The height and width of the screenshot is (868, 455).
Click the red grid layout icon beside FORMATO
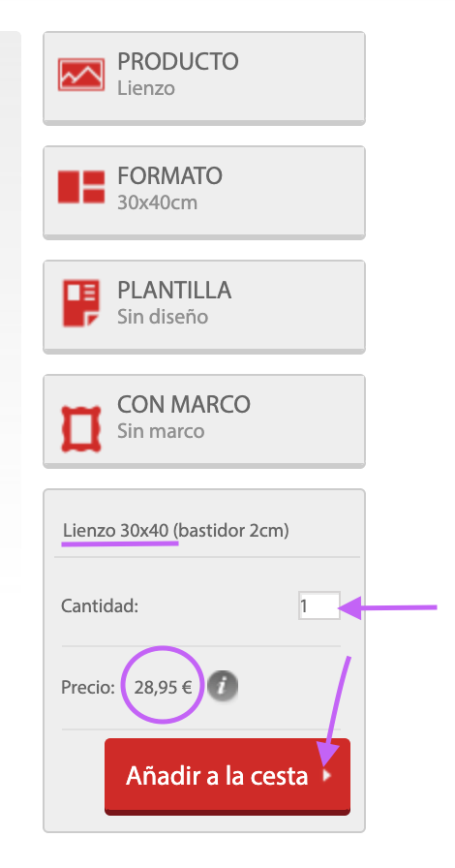click(81, 187)
